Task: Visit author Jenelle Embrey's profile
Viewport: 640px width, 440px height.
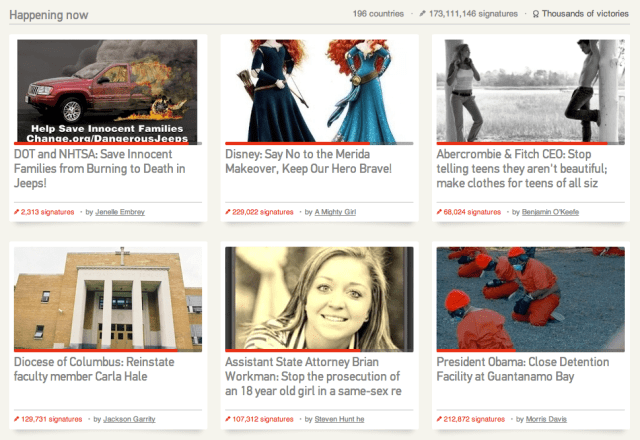Action: 120,212
